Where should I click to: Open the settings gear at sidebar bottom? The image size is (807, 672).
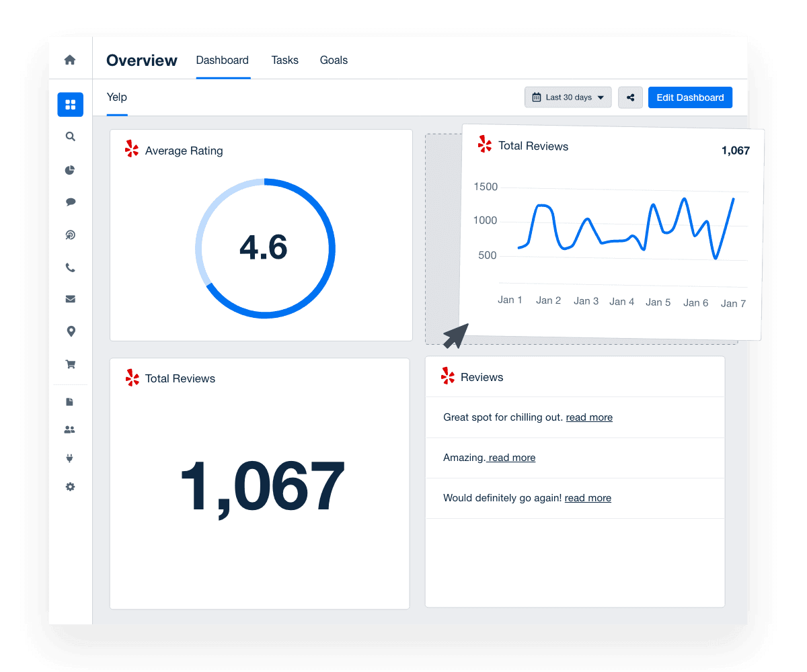point(70,487)
